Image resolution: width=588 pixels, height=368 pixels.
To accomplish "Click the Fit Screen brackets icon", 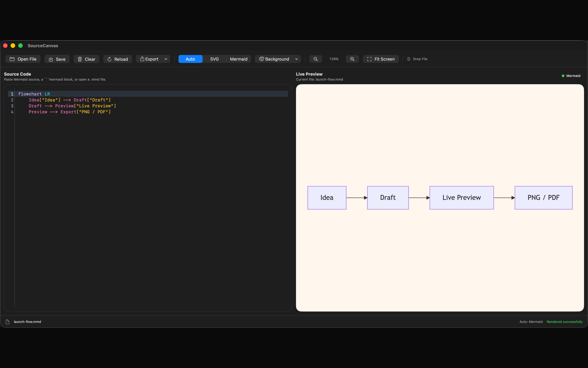I will pyautogui.click(x=369, y=59).
